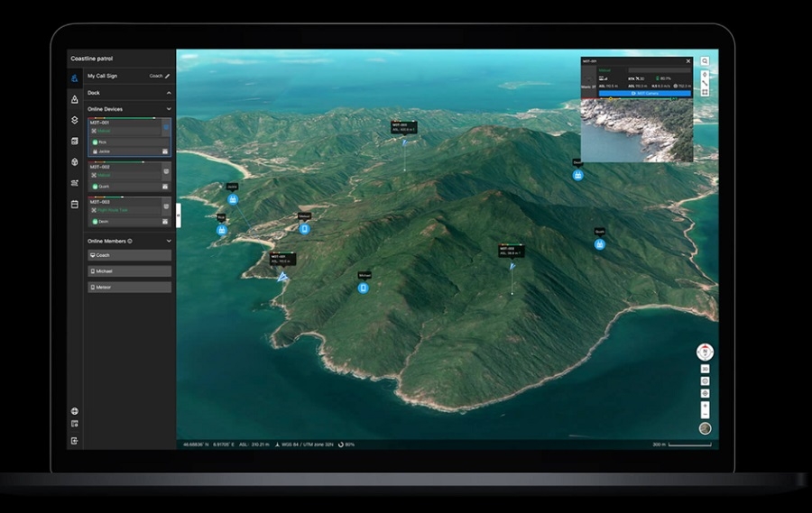Image resolution: width=812 pixels, height=513 pixels.
Task: Click the drone live video thumbnail
Action: point(637,131)
